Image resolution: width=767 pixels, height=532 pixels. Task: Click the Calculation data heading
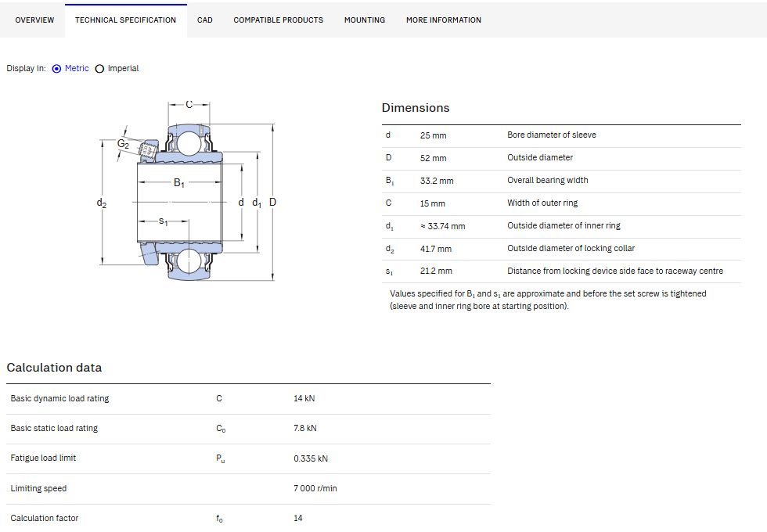(x=54, y=368)
